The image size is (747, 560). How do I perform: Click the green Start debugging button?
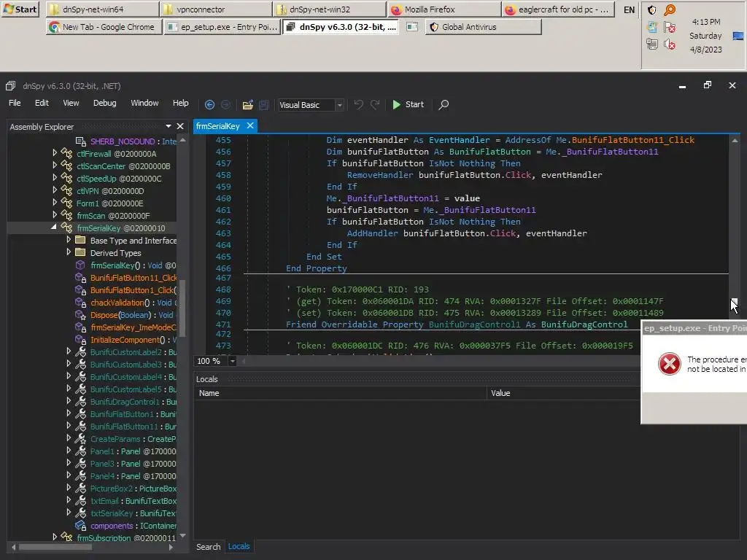pos(408,104)
